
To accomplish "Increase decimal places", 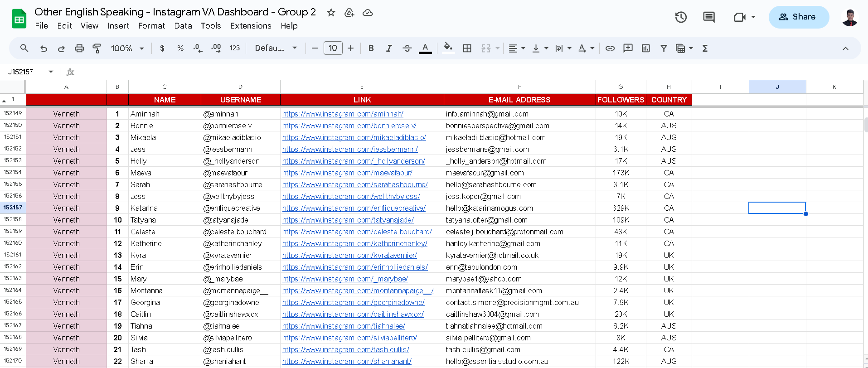I will pos(216,48).
